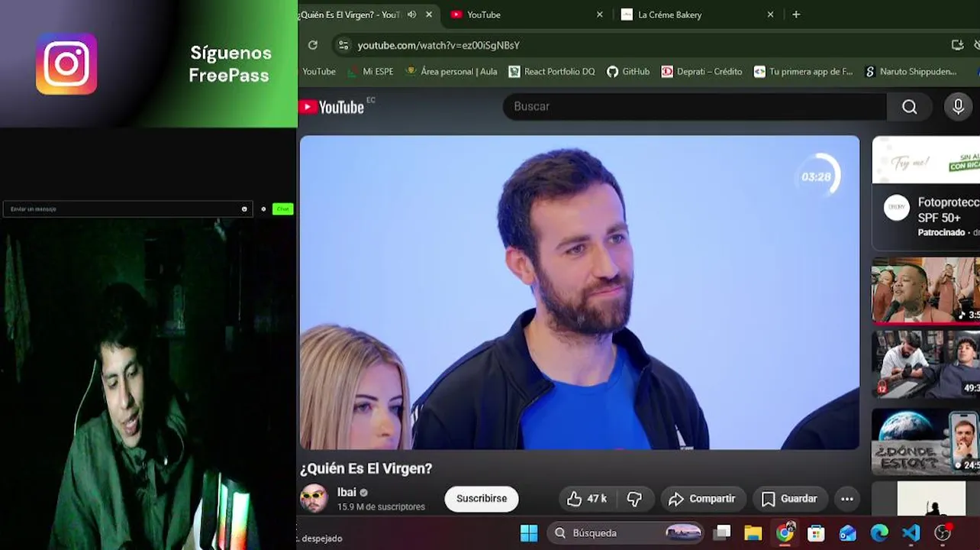Click the taskbar Búsqueda search box

[x=627, y=533]
